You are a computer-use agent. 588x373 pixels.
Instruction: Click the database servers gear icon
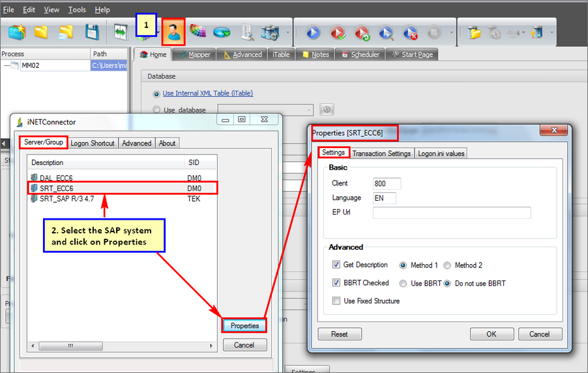click(x=271, y=32)
